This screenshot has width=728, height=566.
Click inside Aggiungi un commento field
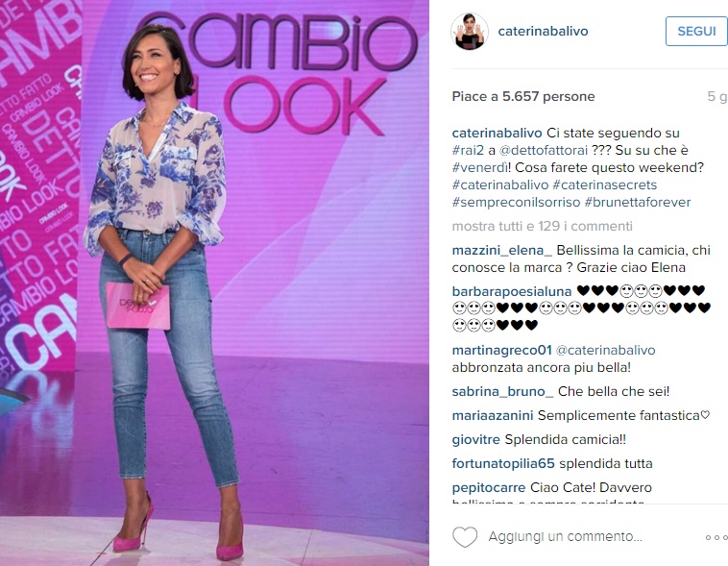(565, 536)
